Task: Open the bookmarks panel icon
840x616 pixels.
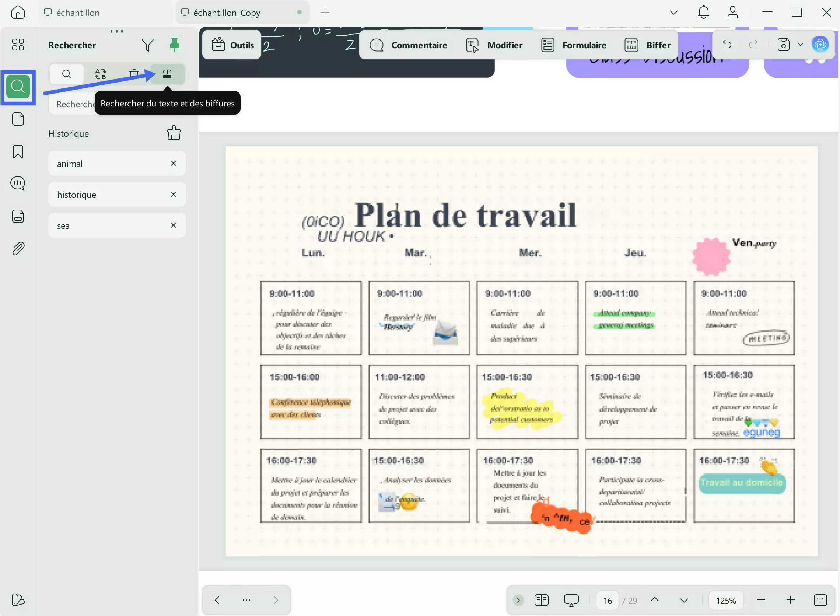Action: [18, 151]
